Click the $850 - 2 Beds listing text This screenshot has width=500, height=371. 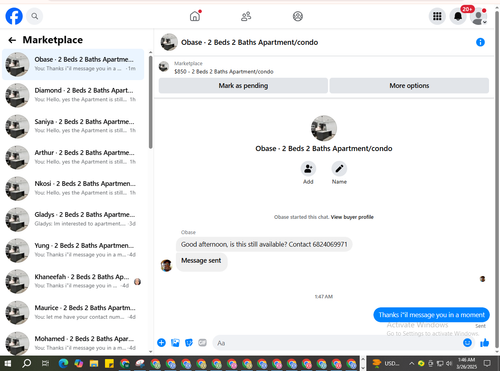pyautogui.click(x=224, y=72)
